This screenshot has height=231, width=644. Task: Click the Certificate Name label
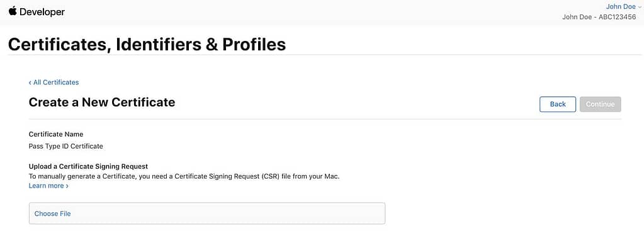tap(56, 134)
